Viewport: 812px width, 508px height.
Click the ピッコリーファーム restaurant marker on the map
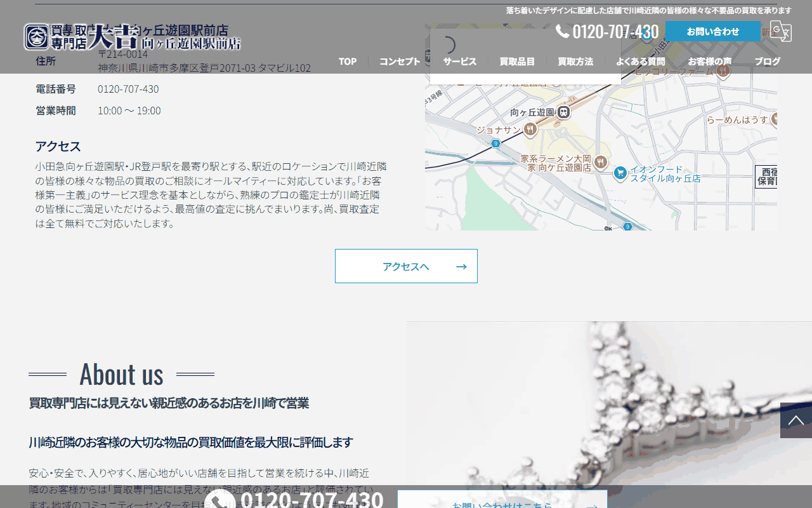[x=723, y=72]
